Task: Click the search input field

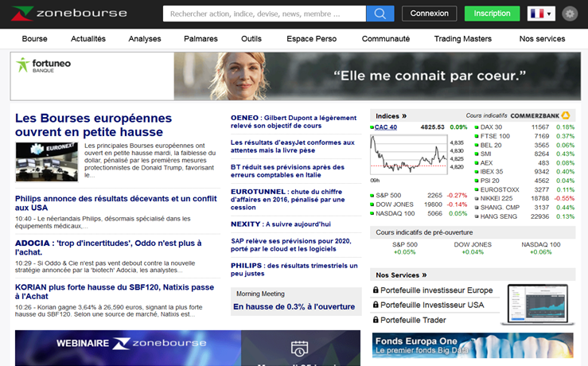Action: 264,14
